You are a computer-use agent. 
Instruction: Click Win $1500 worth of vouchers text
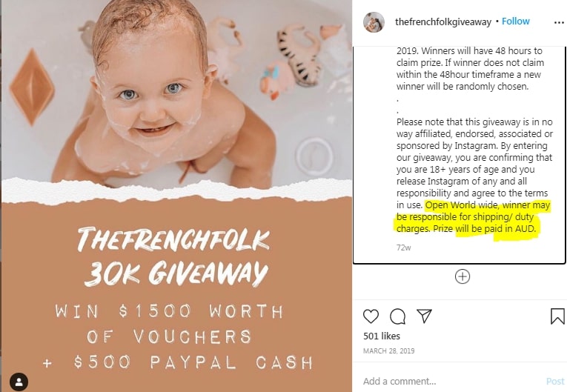[169, 324]
